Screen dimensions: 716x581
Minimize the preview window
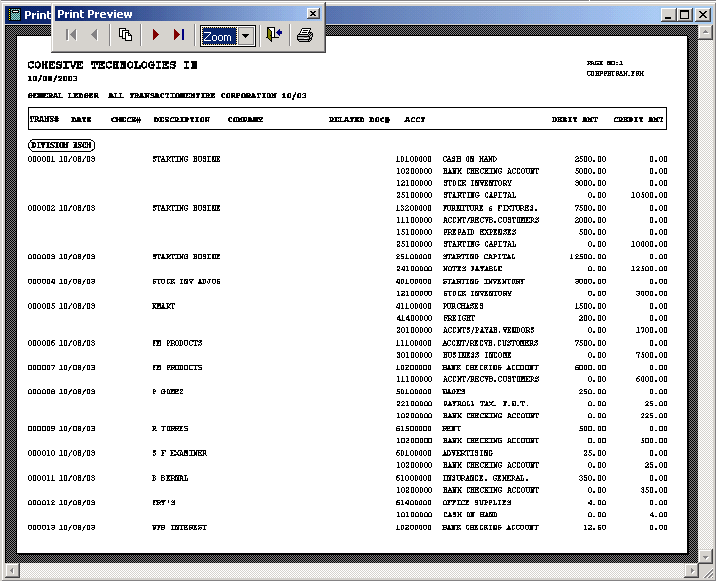click(x=667, y=15)
